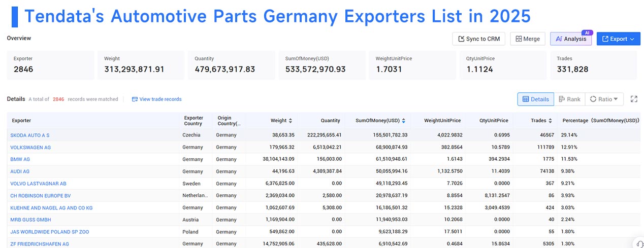Click the Quantity overview card 479,673,917.83
Image resolution: width=644 pixels, height=248 pixels.
tap(231, 65)
